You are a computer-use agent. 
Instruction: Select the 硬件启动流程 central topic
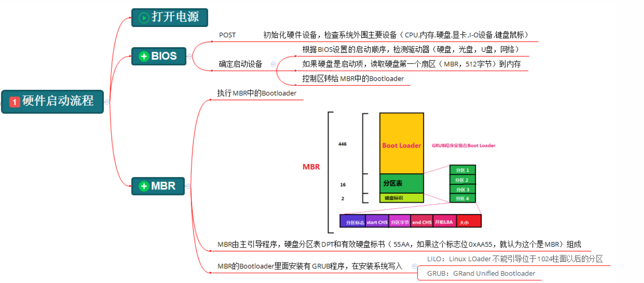(52, 102)
